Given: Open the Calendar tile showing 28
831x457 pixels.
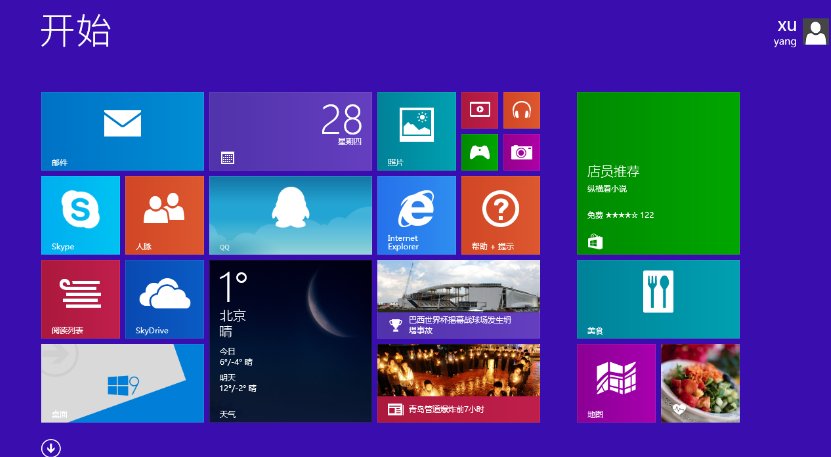Looking at the screenshot, I should 290,131.
